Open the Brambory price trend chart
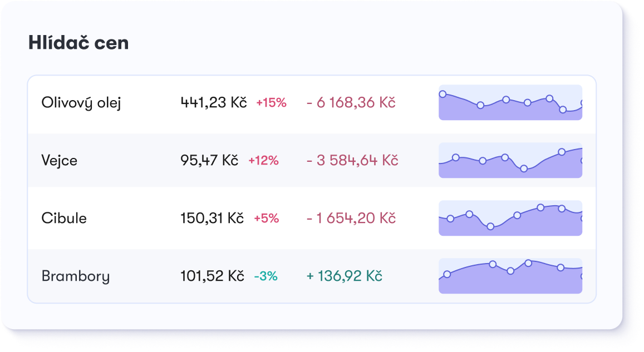 pyautogui.click(x=510, y=276)
